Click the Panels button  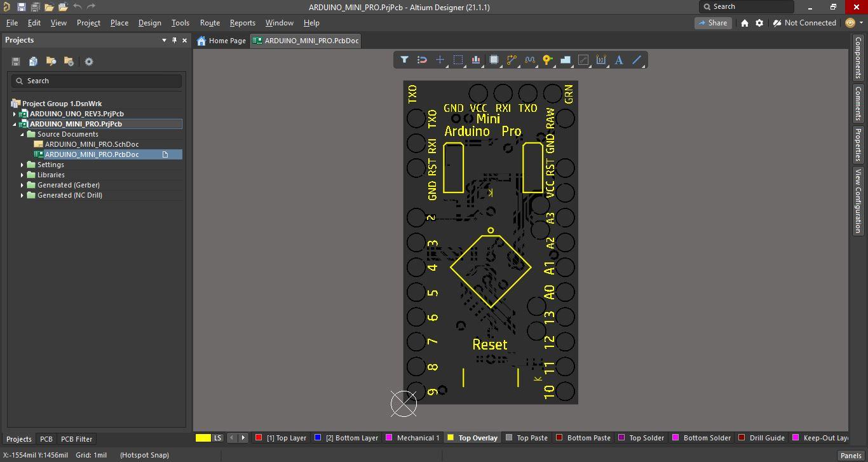851,455
